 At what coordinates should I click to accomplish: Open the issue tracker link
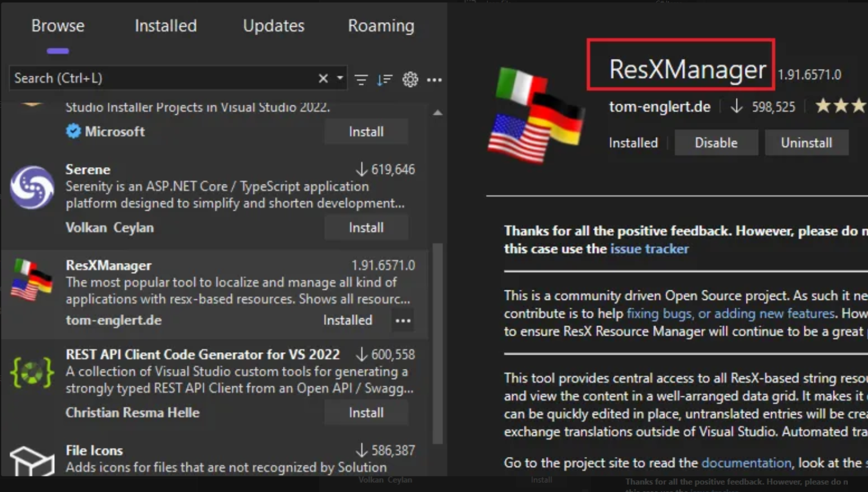(649, 249)
